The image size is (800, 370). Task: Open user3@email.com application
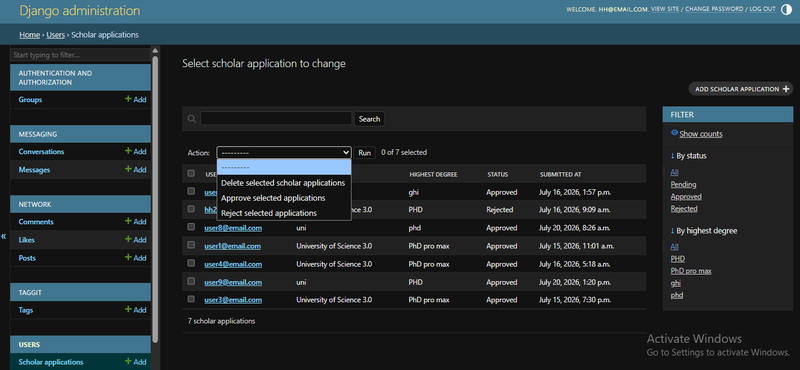tap(233, 300)
